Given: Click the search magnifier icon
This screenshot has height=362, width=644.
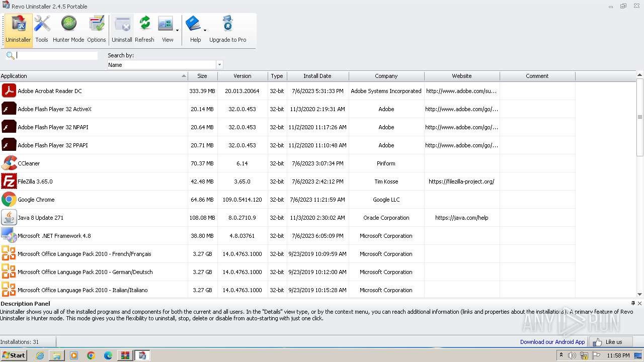Looking at the screenshot, I should [x=10, y=55].
